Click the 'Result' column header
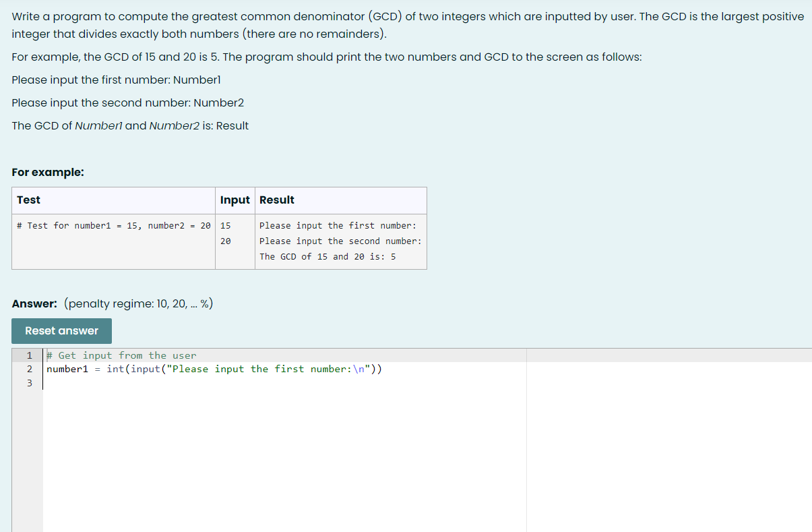Image resolution: width=812 pixels, height=532 pixels. pos(276,200)
